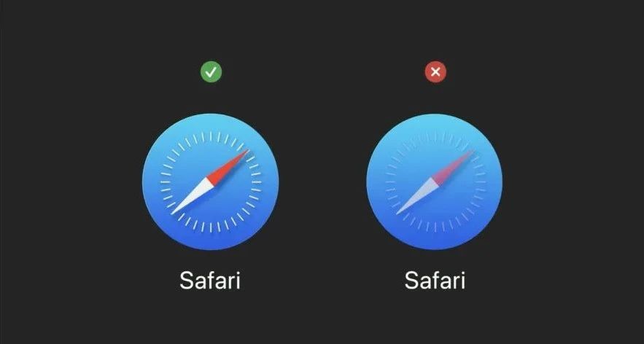Click the Safari label beneath the checkmarked icon
Image resolution: width=644 pixels, height=344 pixels.
[x=210, y=281]
